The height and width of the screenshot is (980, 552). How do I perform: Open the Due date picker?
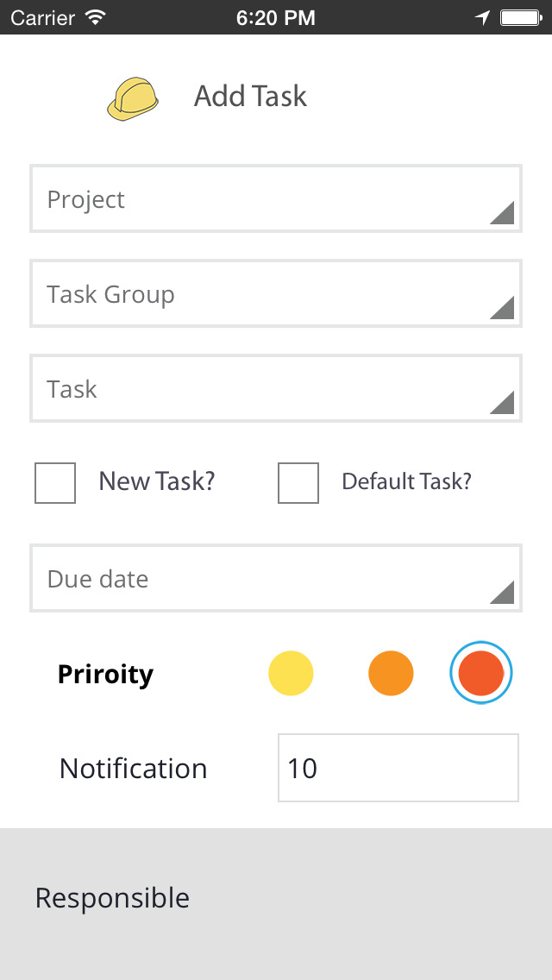point(259,579)
